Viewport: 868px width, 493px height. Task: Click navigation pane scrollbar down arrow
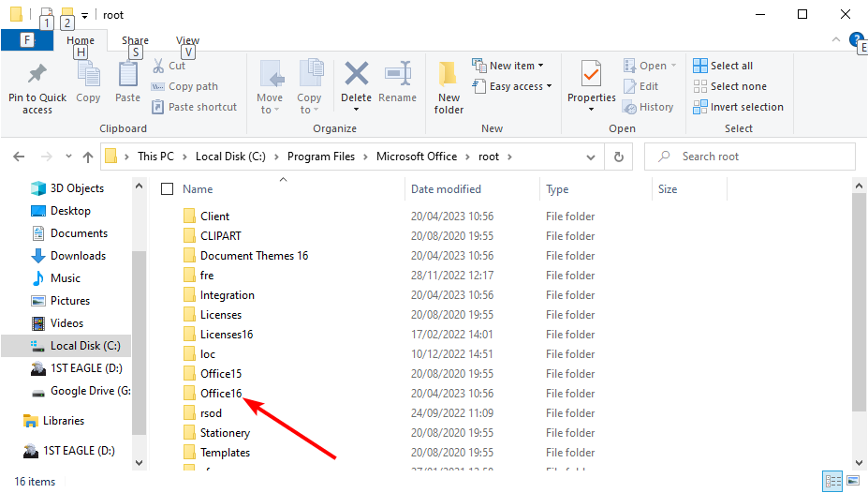point(139,462)
